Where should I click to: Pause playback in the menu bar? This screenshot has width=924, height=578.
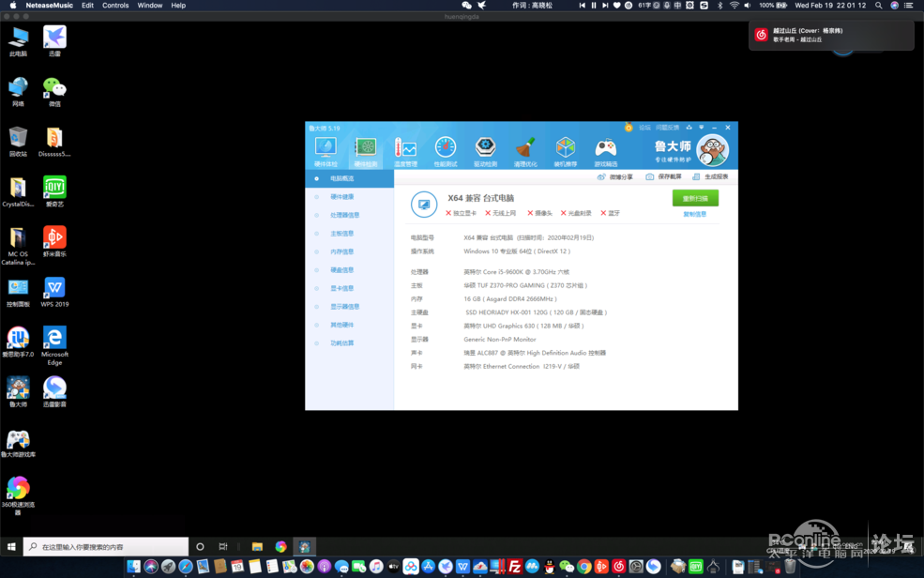[x=594, y=6]
